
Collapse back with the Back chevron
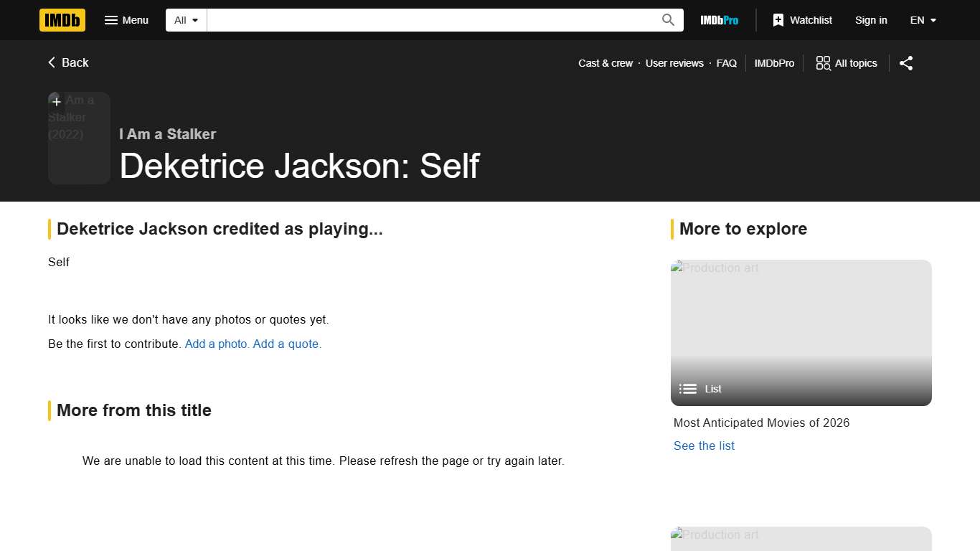coord(50,62)
